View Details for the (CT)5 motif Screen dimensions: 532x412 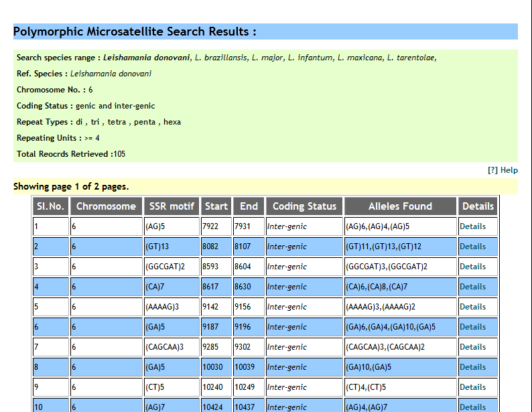[x=472, y=387]
